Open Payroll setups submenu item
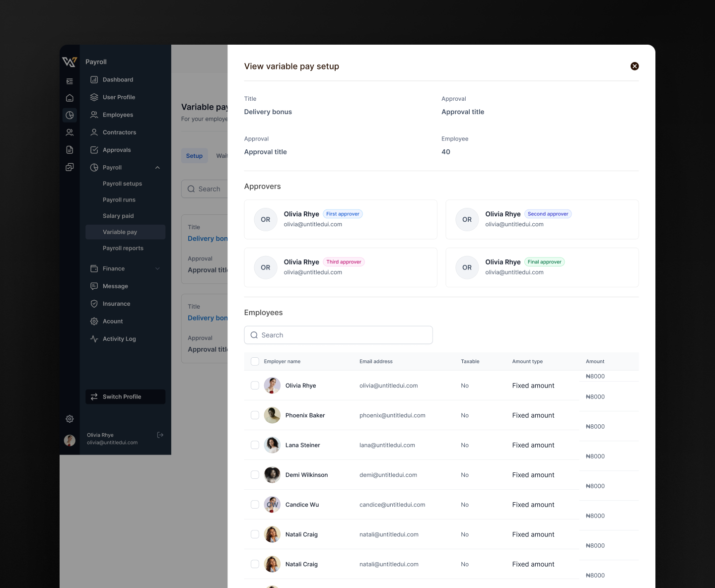This screenshot has height=588, width=715. click(122, 184)
